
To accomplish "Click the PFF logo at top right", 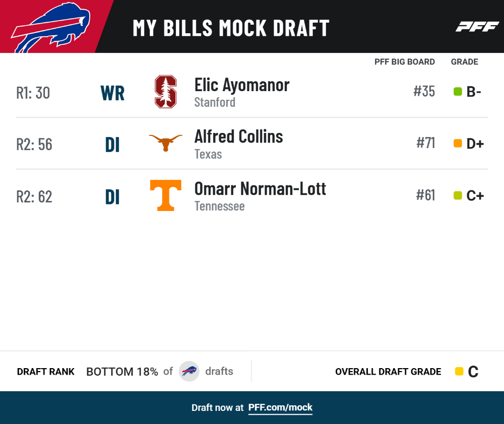I will pos(477,27).
